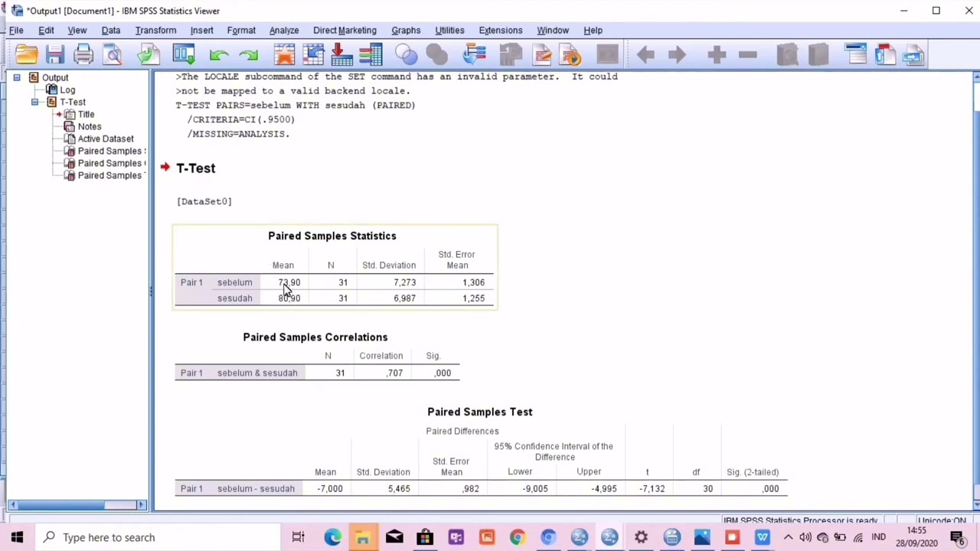Click correlation value ,707 cell
Viewport: 980px width, 551px height.
tap(394, 373)
